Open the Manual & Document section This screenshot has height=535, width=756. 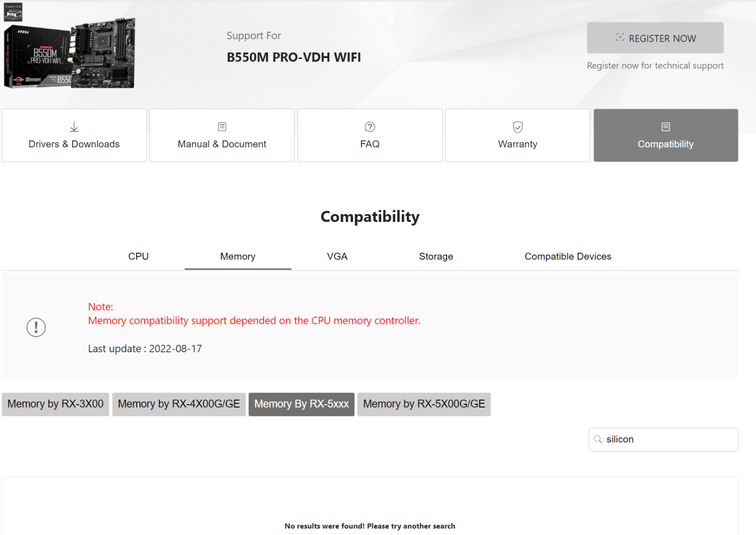click(x=222, y=135)
